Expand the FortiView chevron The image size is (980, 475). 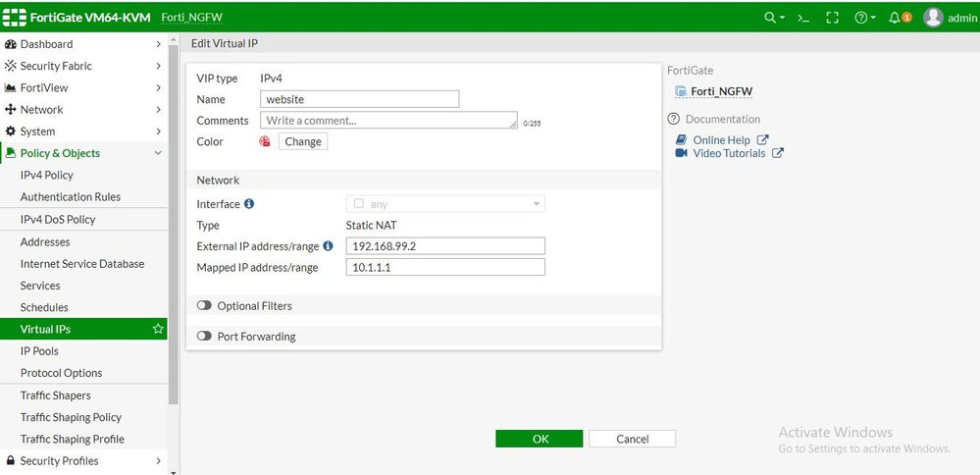tap(158, 87)
